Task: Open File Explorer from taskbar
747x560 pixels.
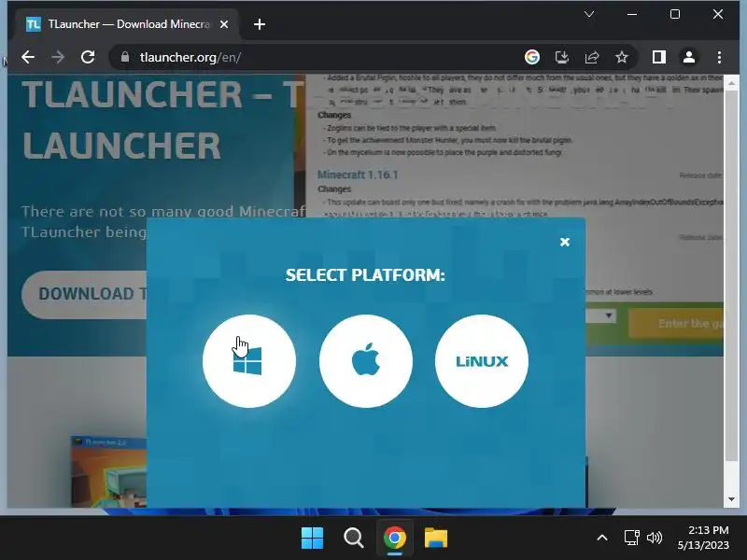Action: tap(436, 539)
